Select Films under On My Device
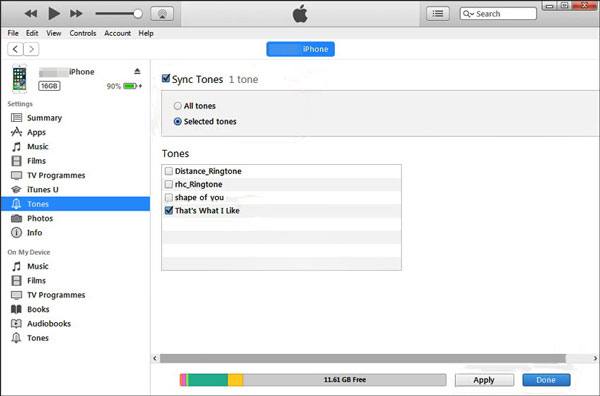The width and height of the screenshot is (600, 396). (36, 280)
